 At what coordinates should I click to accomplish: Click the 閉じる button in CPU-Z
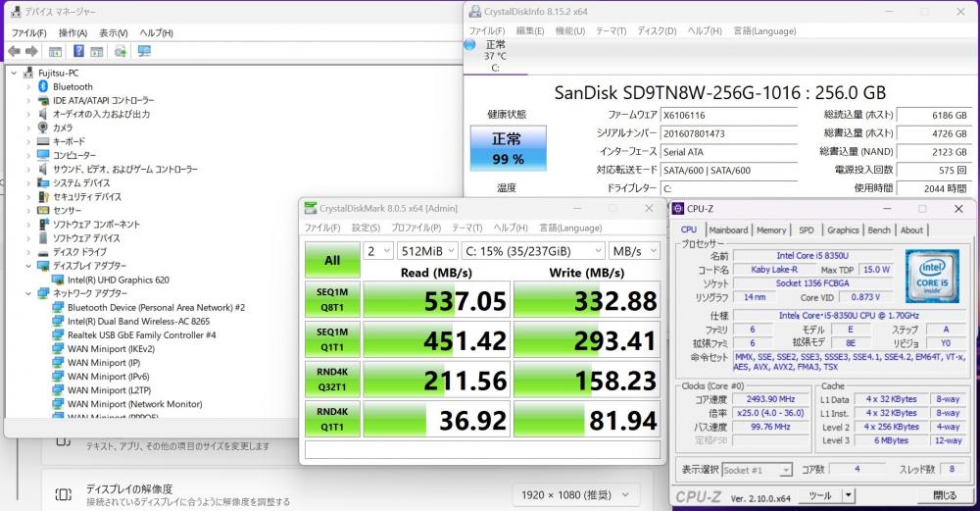(x=945, y=495)
